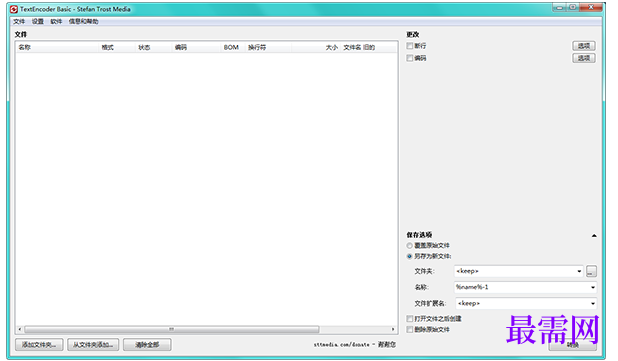Enable the 新行 change checkbox
This screenshot has height=361, width=618.
click(x=410, y=46)
